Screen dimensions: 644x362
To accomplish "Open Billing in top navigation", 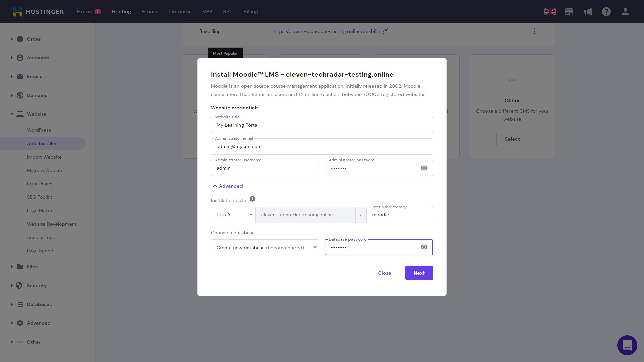I will click(x=251, y=12).
